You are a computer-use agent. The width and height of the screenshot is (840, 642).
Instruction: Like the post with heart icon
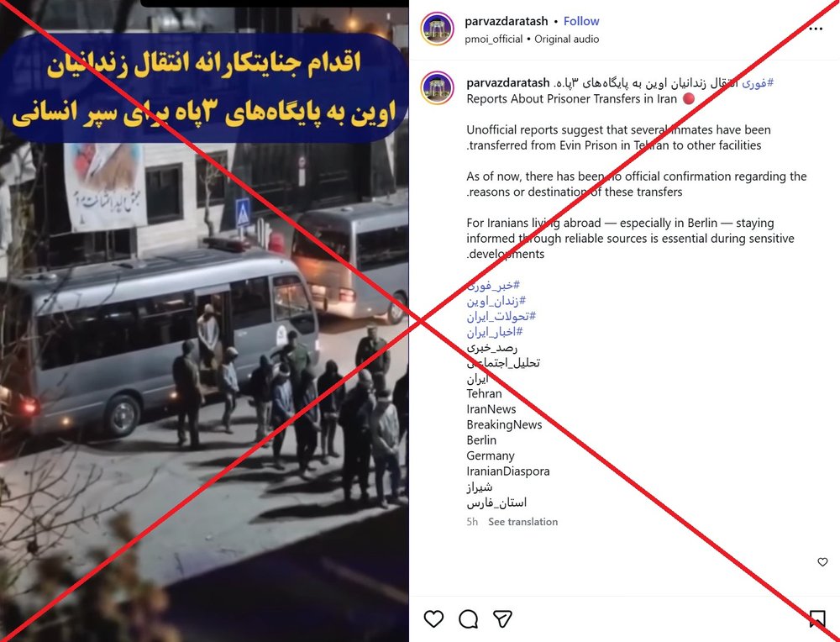433,618
